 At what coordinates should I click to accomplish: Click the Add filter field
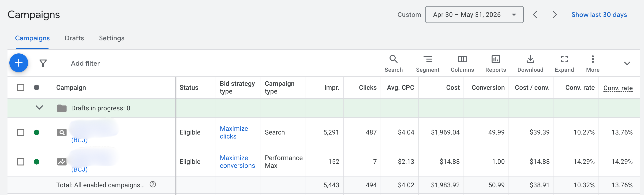(x=85, y=63)
